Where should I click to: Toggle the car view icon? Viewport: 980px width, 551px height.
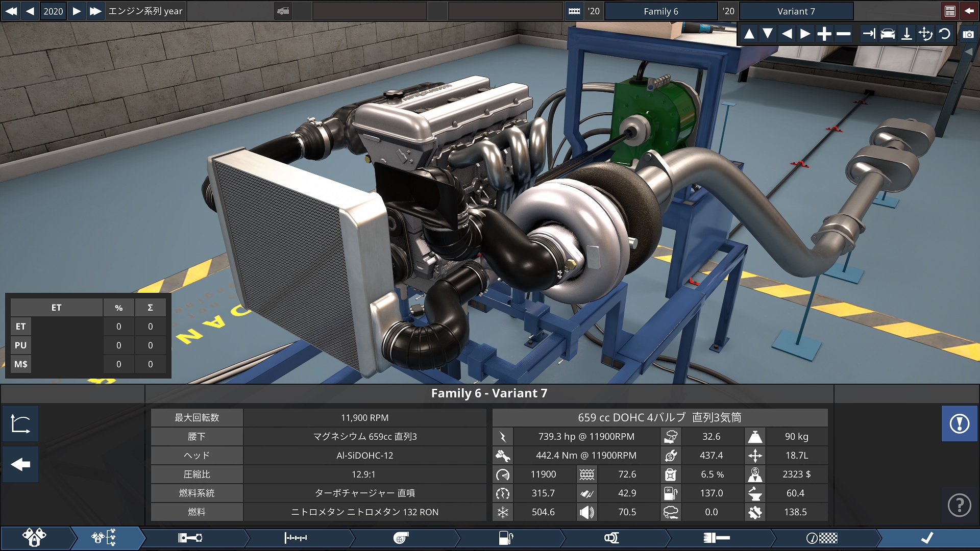(x=888, y=34)
